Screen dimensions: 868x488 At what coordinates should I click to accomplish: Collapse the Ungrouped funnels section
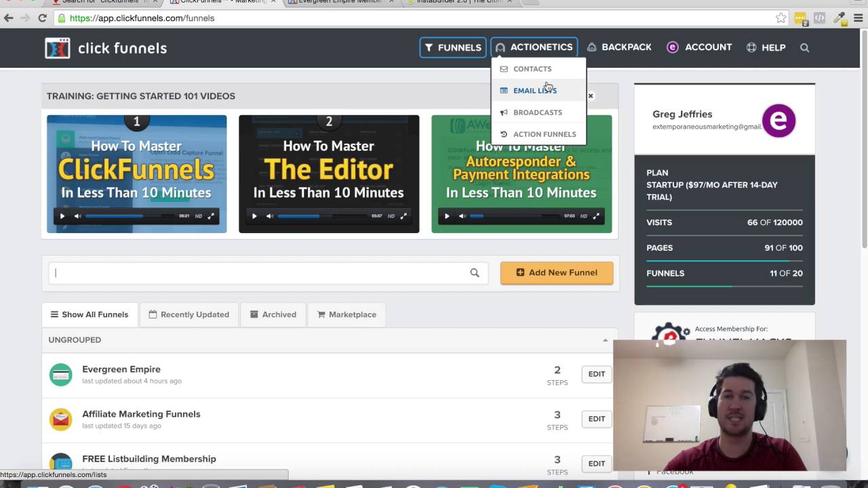point(606,340)
